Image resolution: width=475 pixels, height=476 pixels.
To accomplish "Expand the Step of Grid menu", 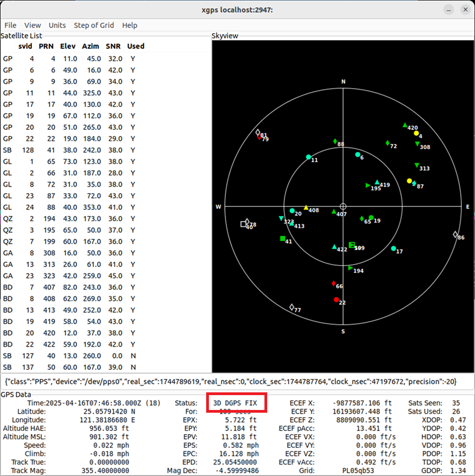I will pos(94,25).
